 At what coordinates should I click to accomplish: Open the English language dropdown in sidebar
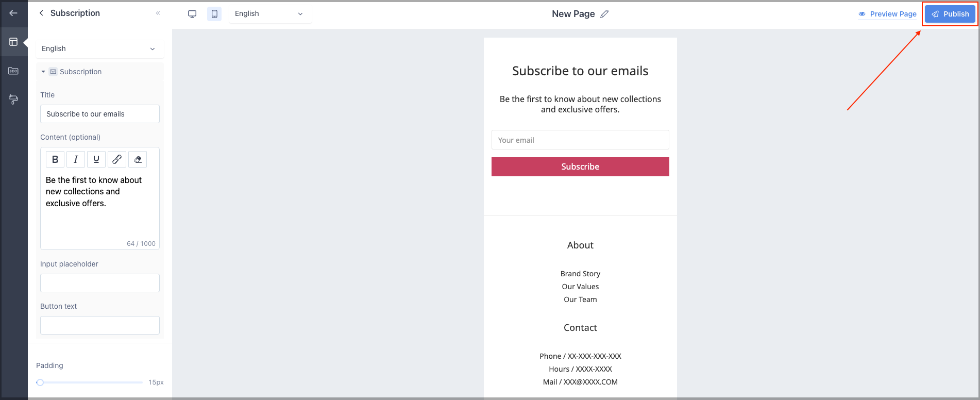(x=99, y=48)
